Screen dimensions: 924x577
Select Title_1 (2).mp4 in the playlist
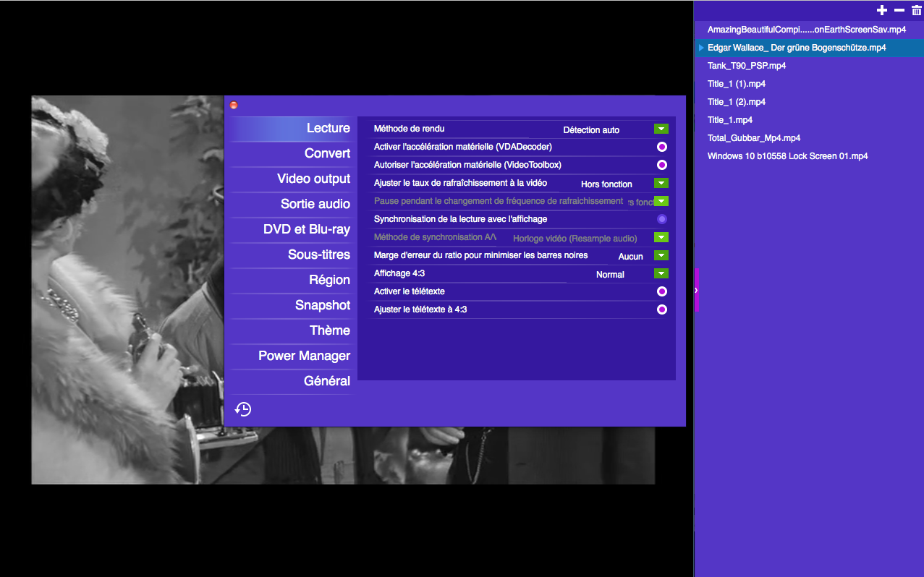[x=810, y=102]
